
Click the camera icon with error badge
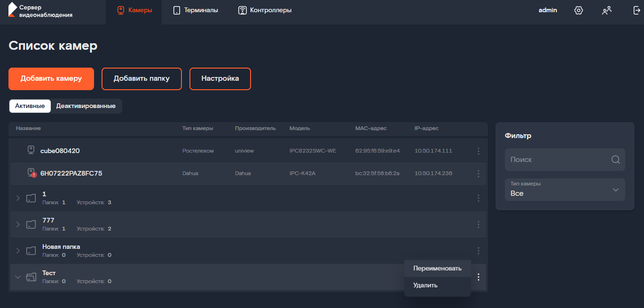coord(31,173)
